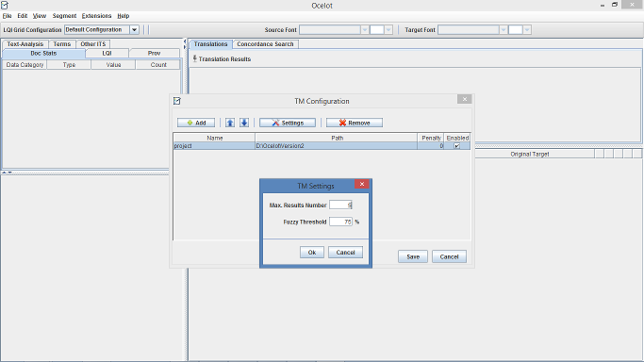
Task: Open the Target Font size dropdown
Action: 527,29
